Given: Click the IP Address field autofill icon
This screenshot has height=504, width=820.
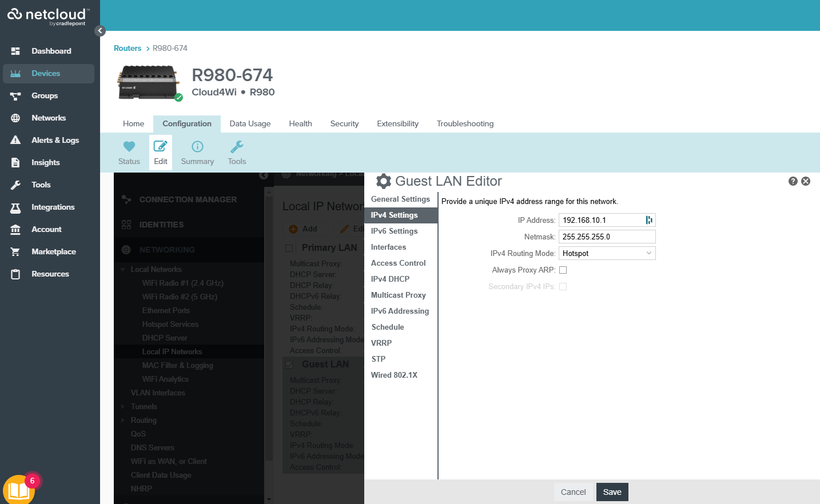Looking at the screenshot, I should [648, 220].
